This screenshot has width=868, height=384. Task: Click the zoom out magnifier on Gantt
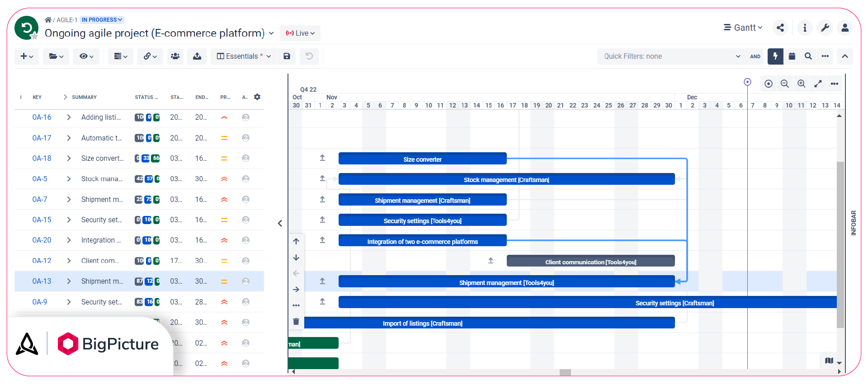point(785,84)
